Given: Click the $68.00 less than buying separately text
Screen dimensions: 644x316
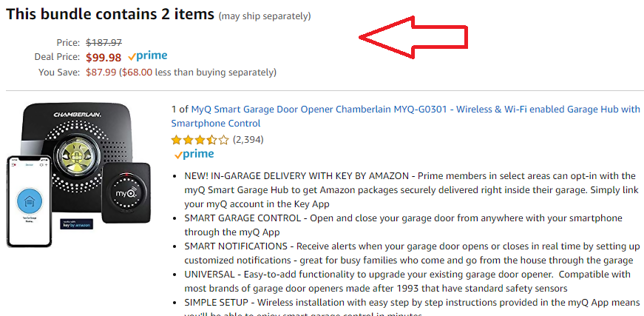Looking at the screenshot, I should [x=197, y=73].
